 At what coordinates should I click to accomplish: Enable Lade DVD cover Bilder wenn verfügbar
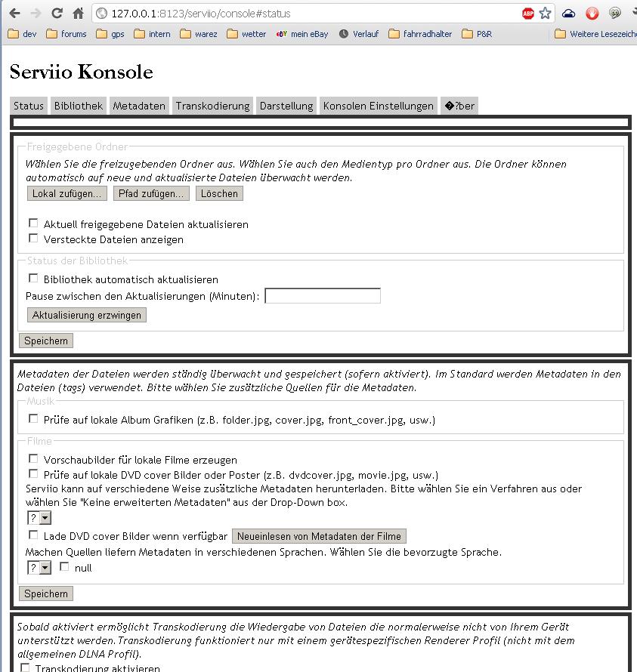tap(33, 535)
